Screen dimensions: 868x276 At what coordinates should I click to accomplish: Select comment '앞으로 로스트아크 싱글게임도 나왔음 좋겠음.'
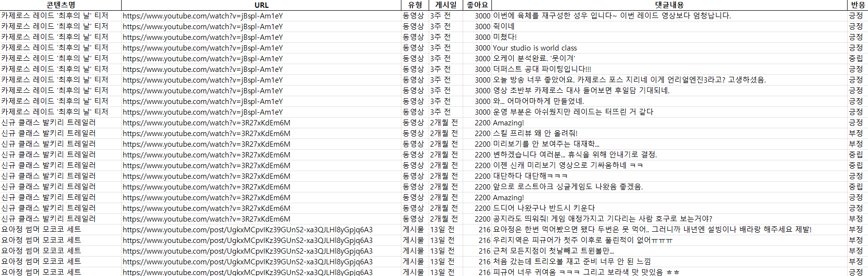coord(568,187)
